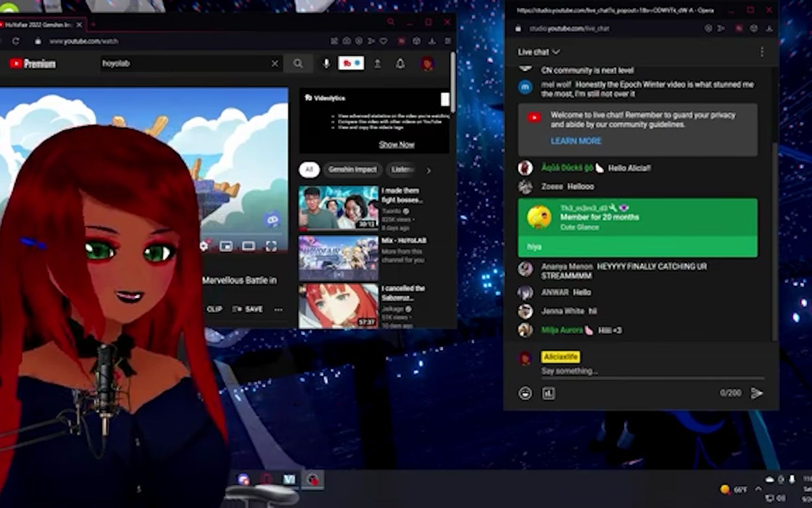The image size is (812, 508).
Task: Open YouTube notifications bell
Action: click(400, 63)
